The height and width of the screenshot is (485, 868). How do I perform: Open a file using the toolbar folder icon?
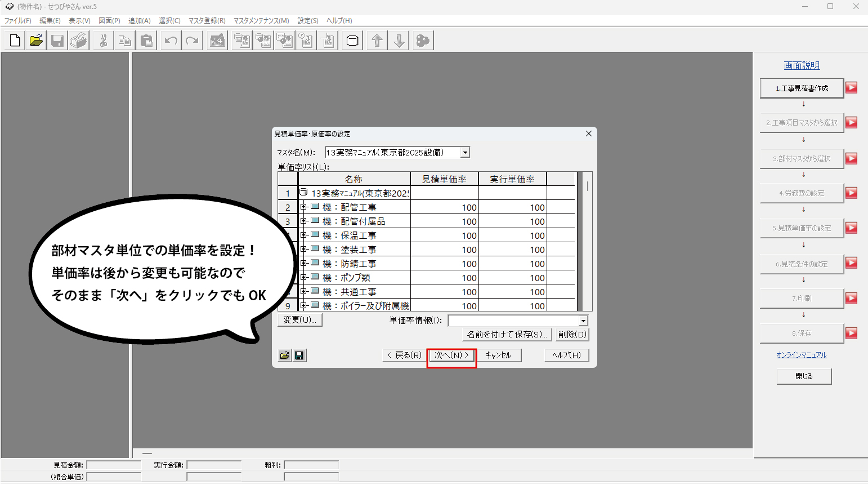37,41
